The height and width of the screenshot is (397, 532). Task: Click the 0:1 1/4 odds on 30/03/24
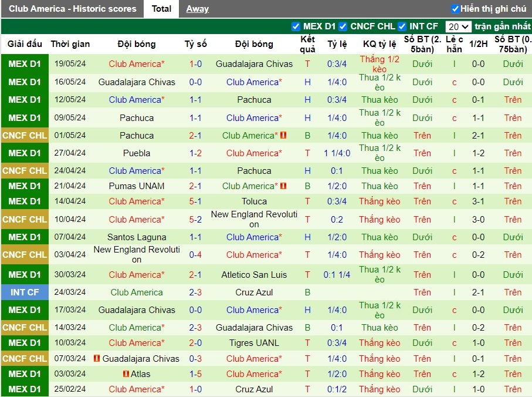click(x=337, y=274)
